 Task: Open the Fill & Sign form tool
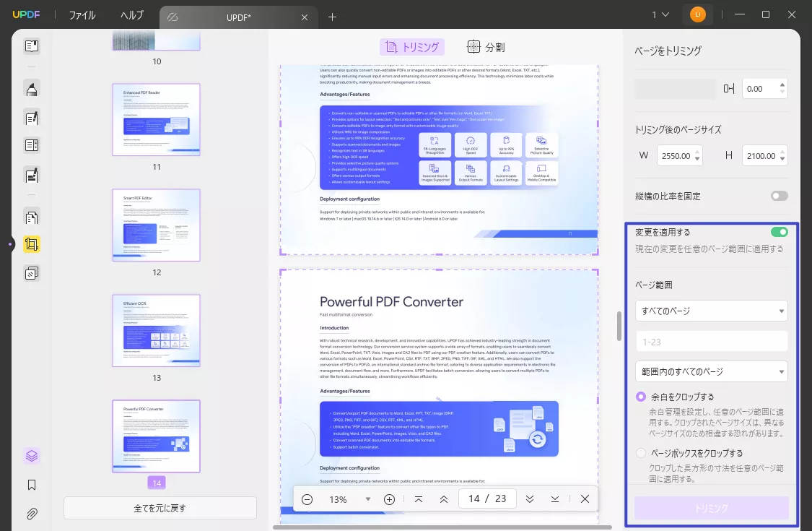click(32, 176)
